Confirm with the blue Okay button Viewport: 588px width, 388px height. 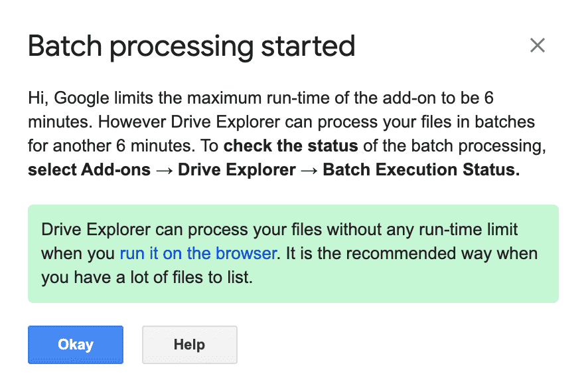coord(76,344)
